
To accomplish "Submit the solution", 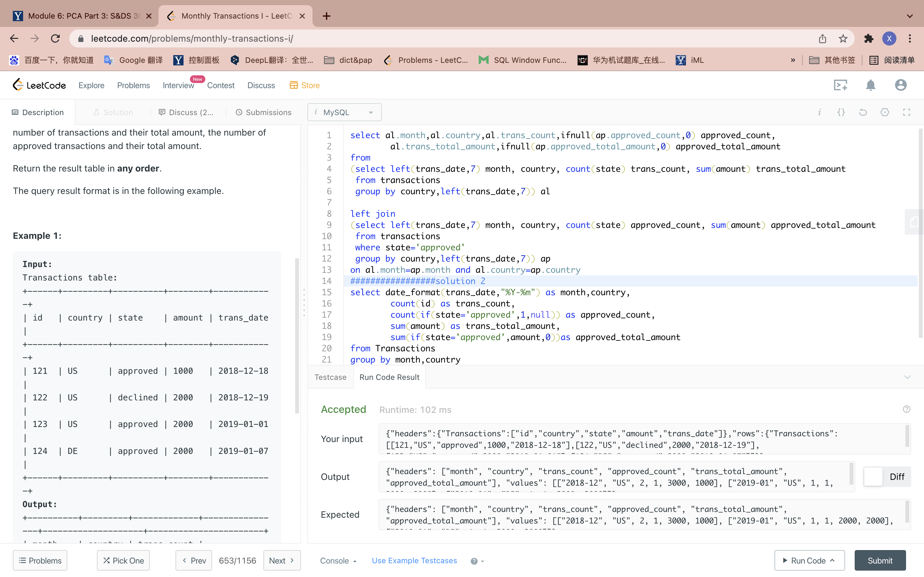I will (x=880, y=560).
